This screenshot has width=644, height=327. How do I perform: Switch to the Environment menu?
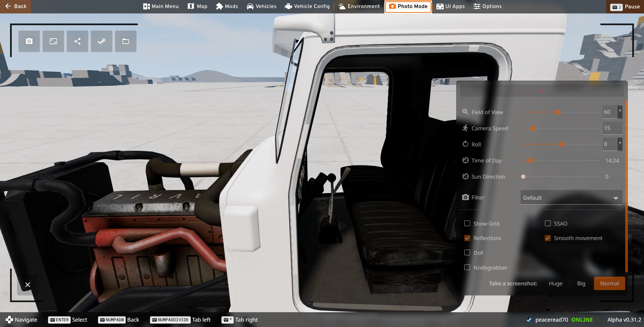[x=359, y=6]
